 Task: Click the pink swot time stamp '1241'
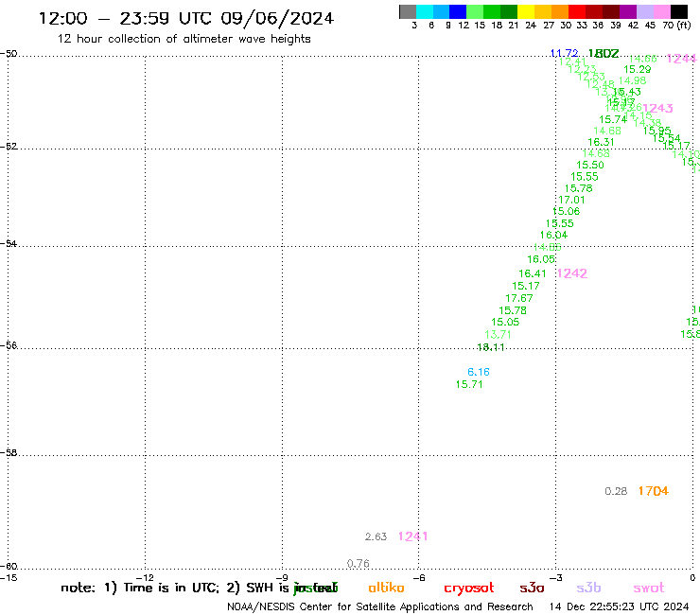413,536
